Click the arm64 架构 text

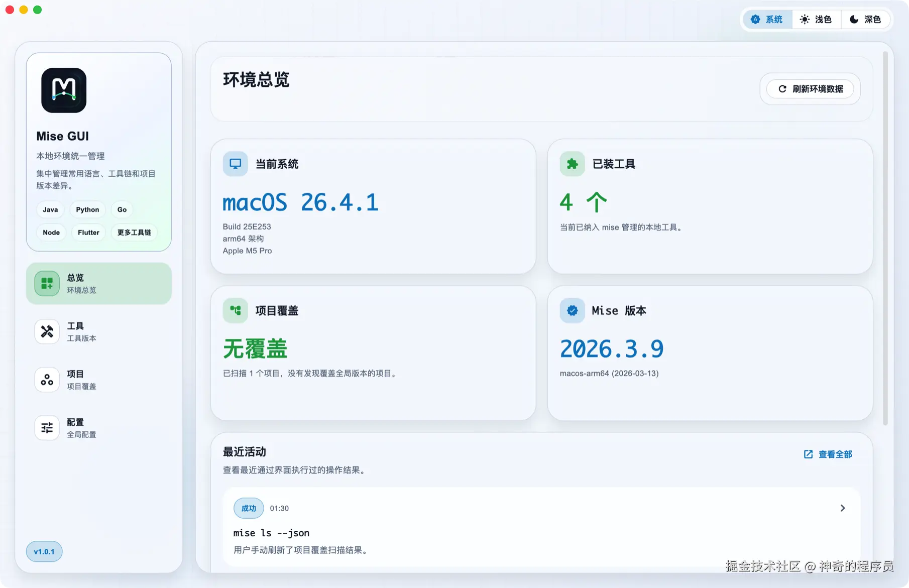244,239
